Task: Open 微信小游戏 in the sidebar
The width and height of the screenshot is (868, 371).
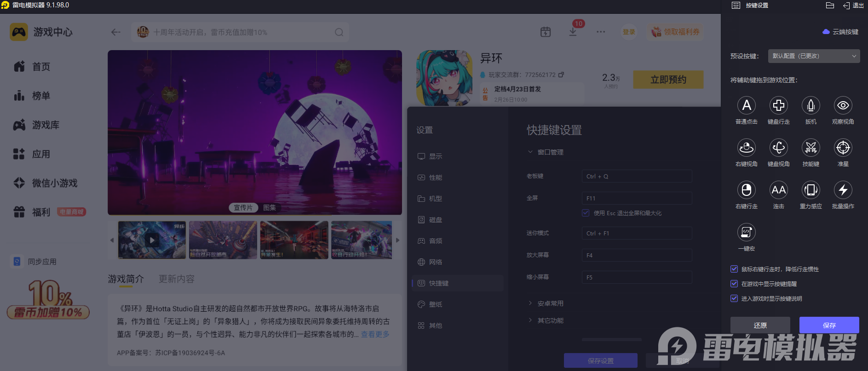Action: (x=46, y=183)
